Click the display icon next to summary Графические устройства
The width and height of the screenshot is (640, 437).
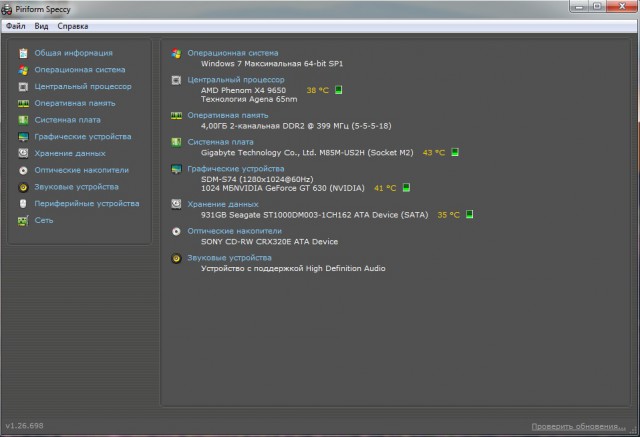tap(176, 169)
